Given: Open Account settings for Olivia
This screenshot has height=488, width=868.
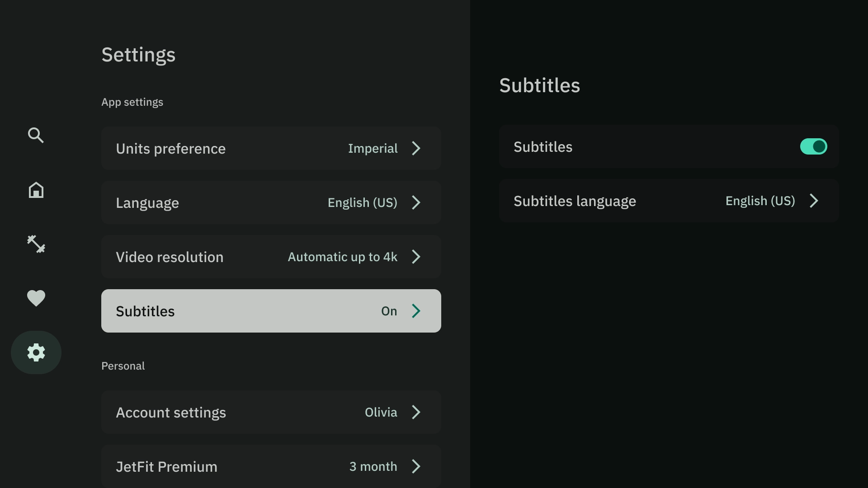Looking at the screenshot, I should [x=271, y=412].
